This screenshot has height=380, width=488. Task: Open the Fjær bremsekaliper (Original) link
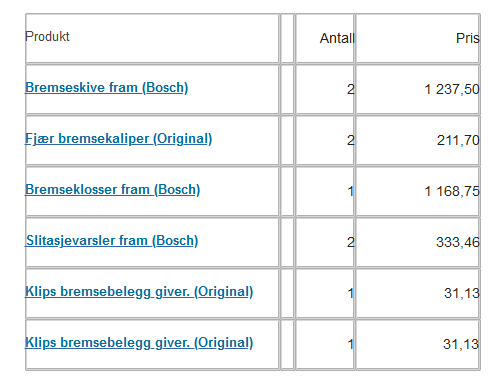tap(119, 139)
